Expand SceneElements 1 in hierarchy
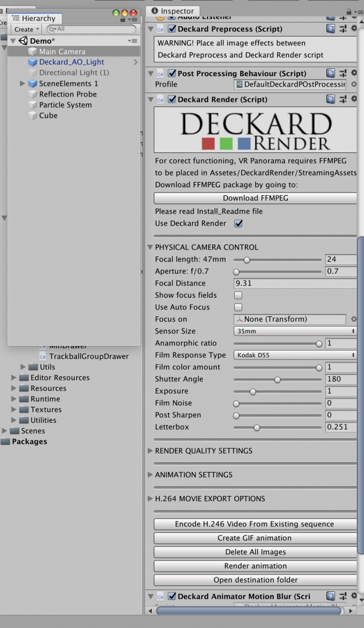This screenshot has height=628, width=364. pyautogui.click(x=23, y=84)
